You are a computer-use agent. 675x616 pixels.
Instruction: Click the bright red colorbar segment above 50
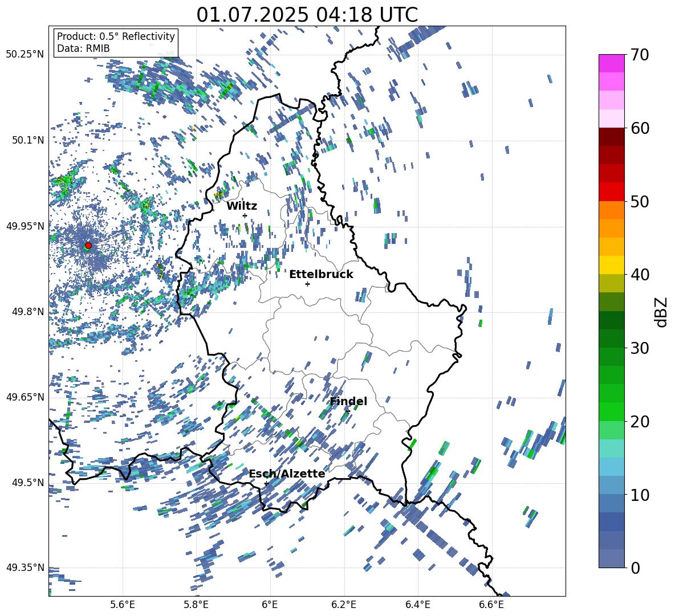point(611,192)
